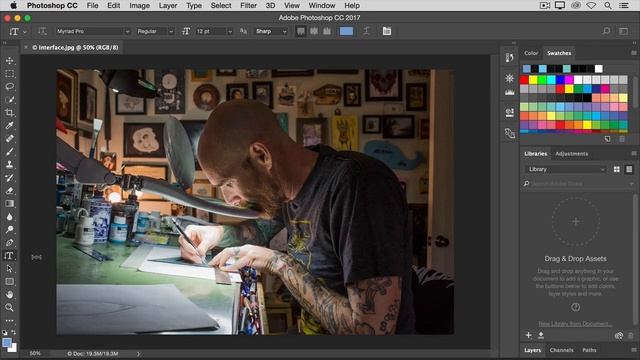Select the Lasso tool
Image resolution: width=640 pixels, height=360 pixels.
(x=9, y=87)
